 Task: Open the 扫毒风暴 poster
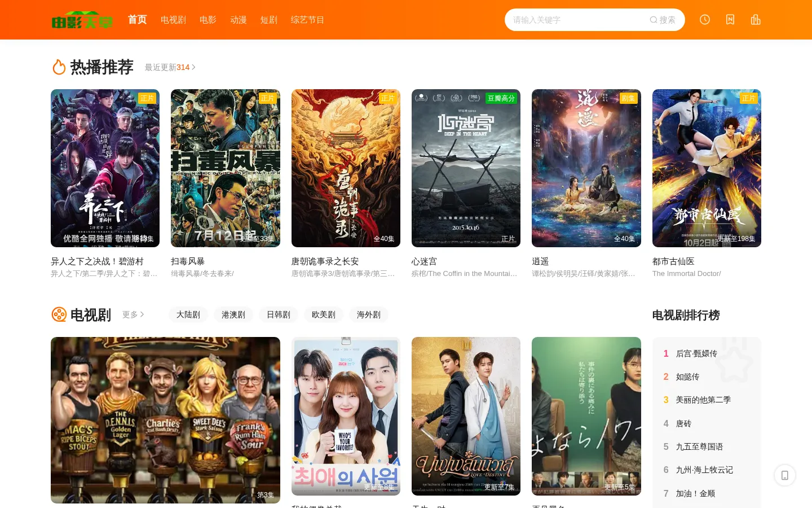(226, 168)
